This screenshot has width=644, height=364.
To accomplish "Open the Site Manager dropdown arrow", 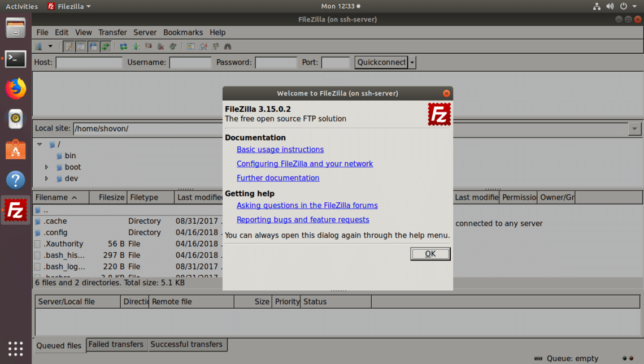I will coord(50,46).
